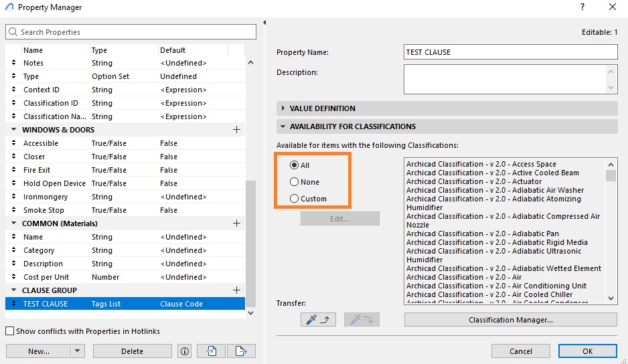628x364 pixels.
Task: Click the help question mark icon
Action: [x=582, y=7]
